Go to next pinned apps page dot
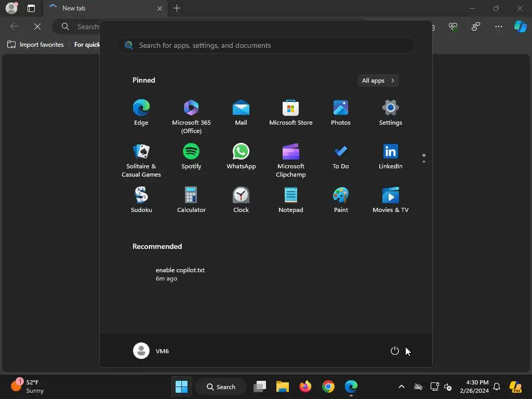 pos(424,162)
